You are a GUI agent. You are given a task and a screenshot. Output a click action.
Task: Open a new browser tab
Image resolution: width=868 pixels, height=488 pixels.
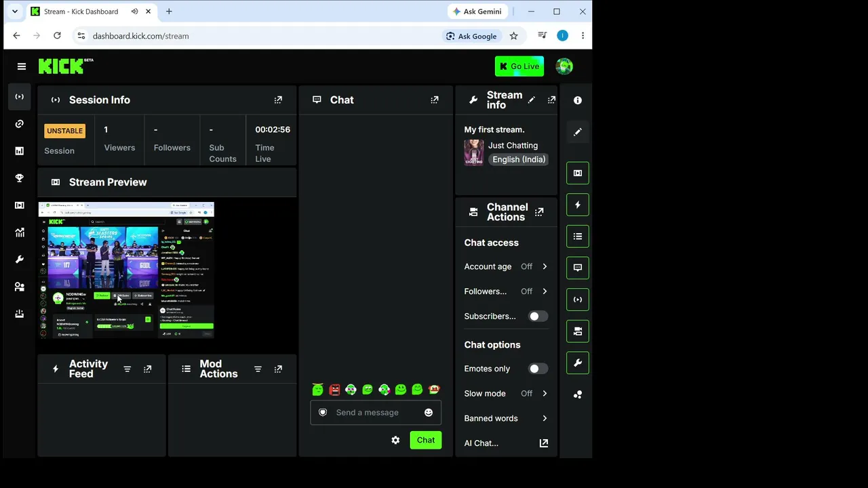(169, 12)
